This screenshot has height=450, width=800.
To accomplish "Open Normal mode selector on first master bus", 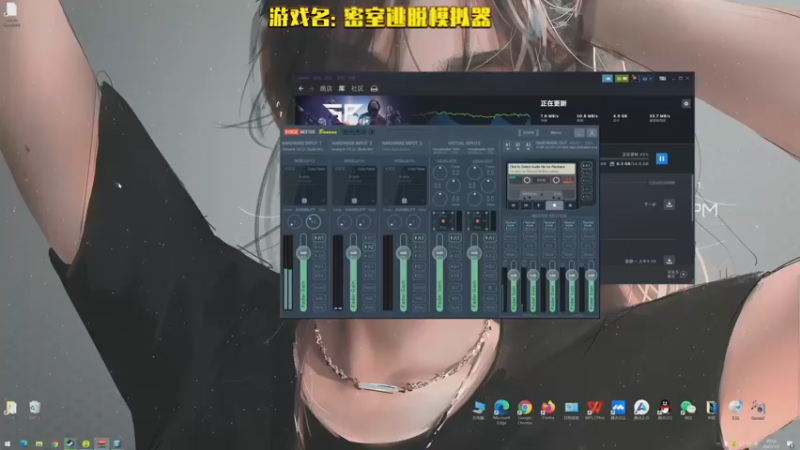I will click(x=510, y=224).
